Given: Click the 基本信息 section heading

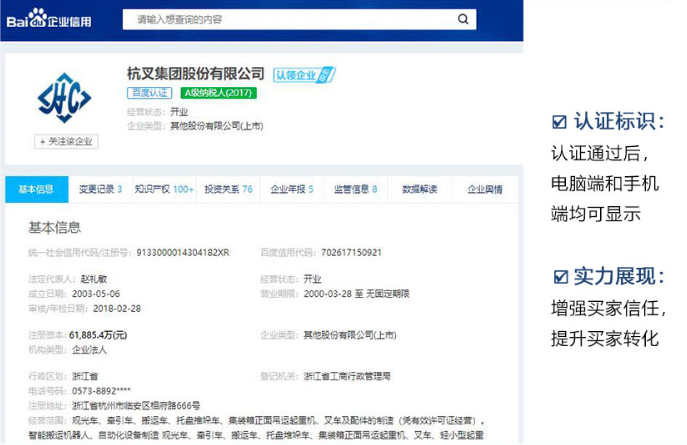Looking at the screenshot, I should (54, 227).
